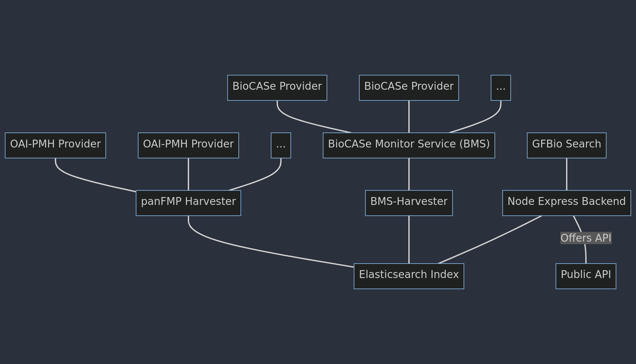Click the ellipsis node linked to BioCASe Monitor Service
This screenshot has height=364, width=636.
pos(501,88)
